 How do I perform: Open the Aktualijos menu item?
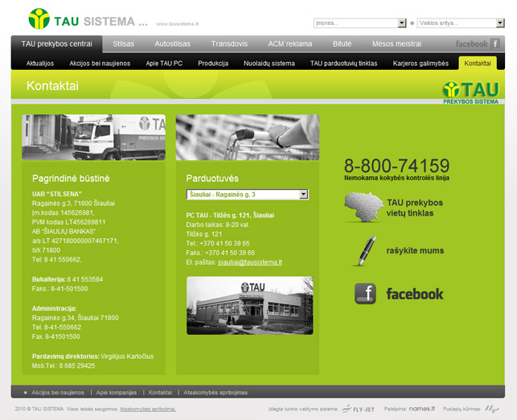click(40, 64)
